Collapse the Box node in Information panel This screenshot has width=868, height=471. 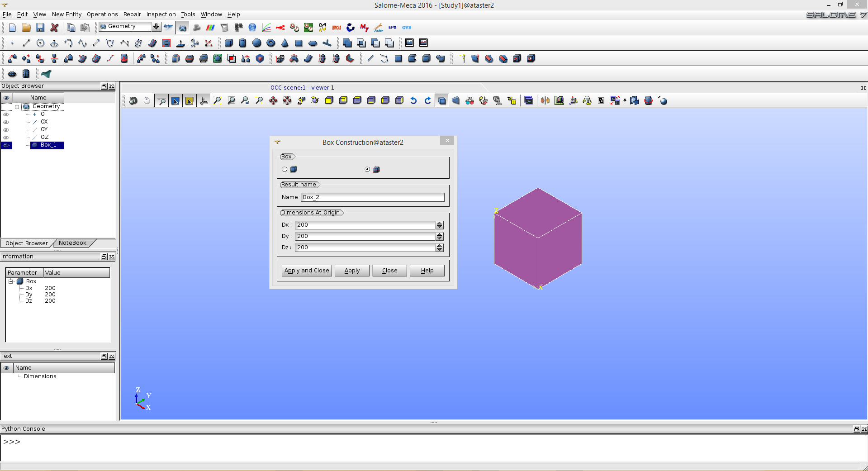(11, 281)
